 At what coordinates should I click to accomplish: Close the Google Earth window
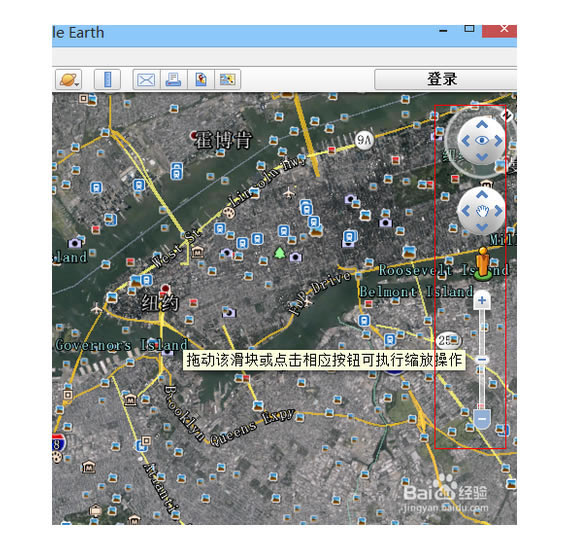[x=504, y=29]
